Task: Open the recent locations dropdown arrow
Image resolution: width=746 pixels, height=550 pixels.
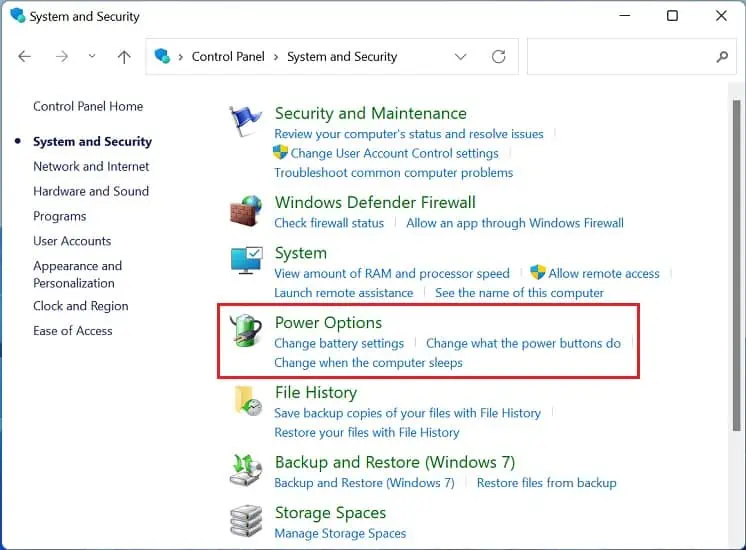Action: point(92,56)
